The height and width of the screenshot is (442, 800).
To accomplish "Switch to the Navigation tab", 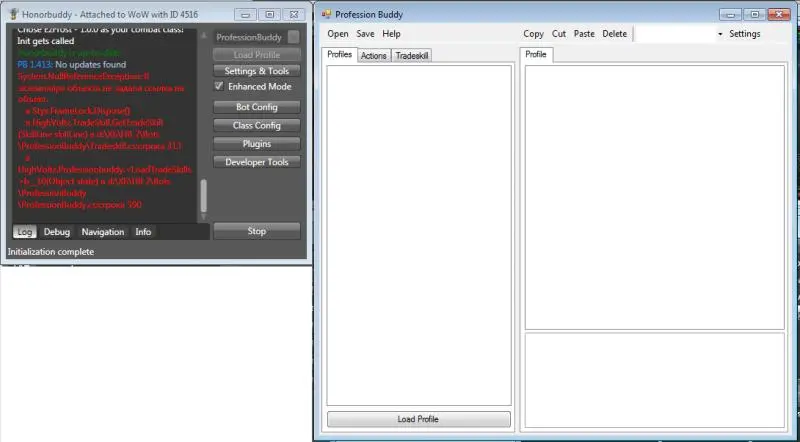I will (103, 232).
